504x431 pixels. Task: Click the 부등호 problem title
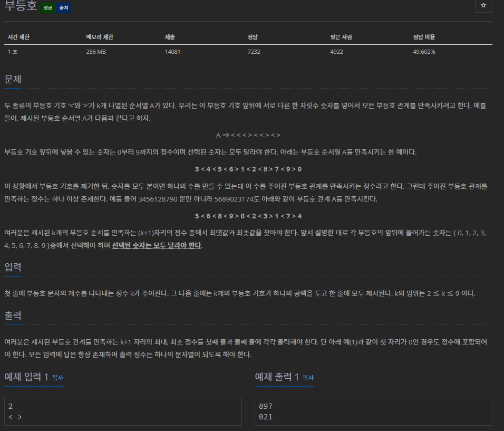point(21,6)
